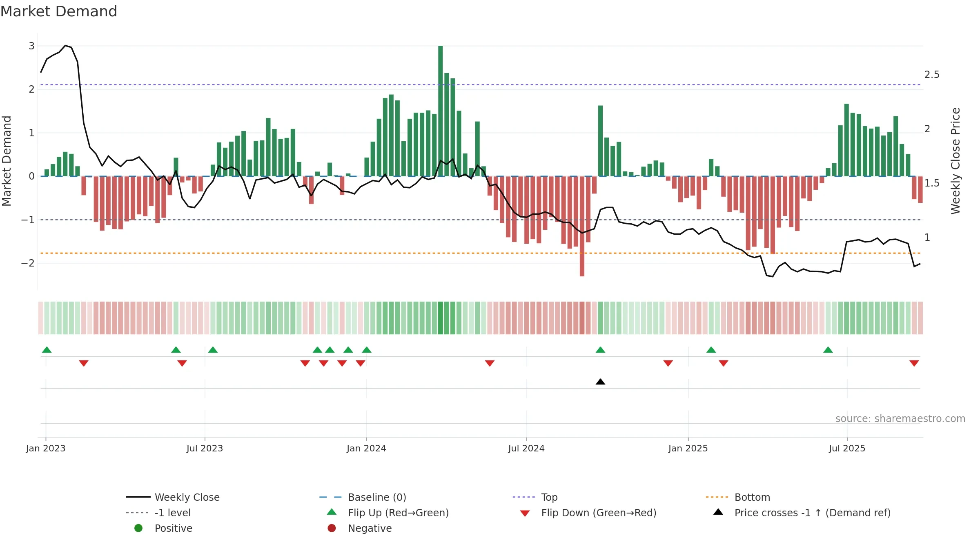Click the Jul 2024 x-axis label

tap(526, 448)
